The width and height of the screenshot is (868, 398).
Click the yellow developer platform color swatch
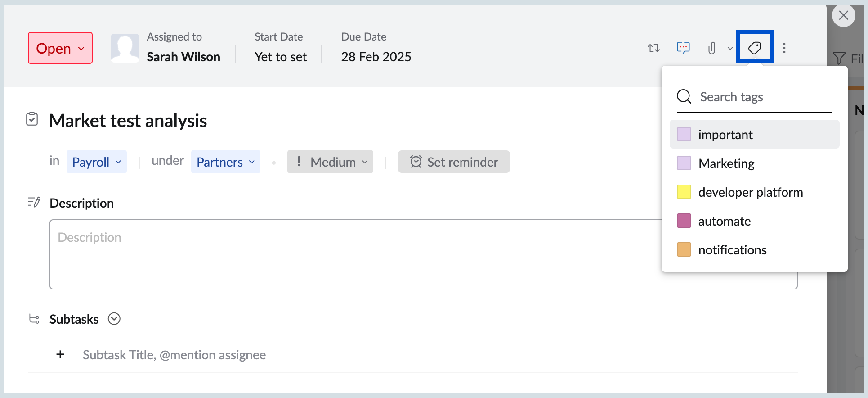(x=684, y=192)
